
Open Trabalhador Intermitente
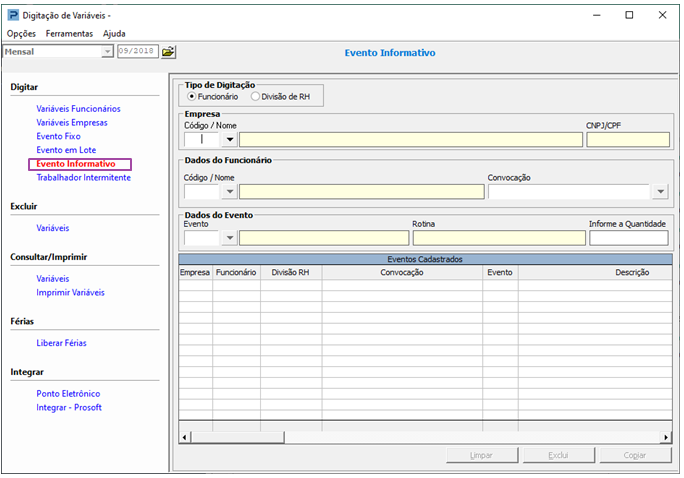[84, 178]
